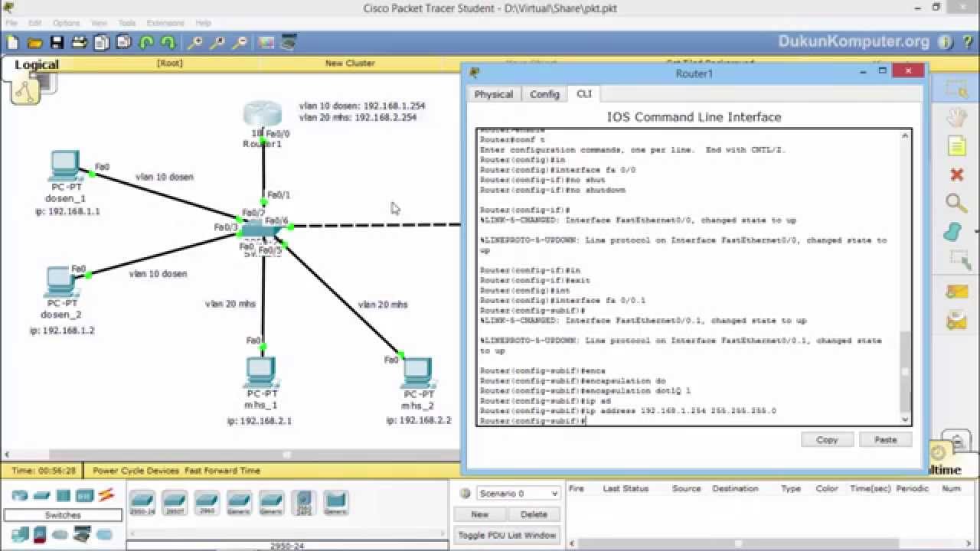Click the [Root] navigation label
Image resolution: width=980 pixels, height=551 pixels.
tap(170, 64)
